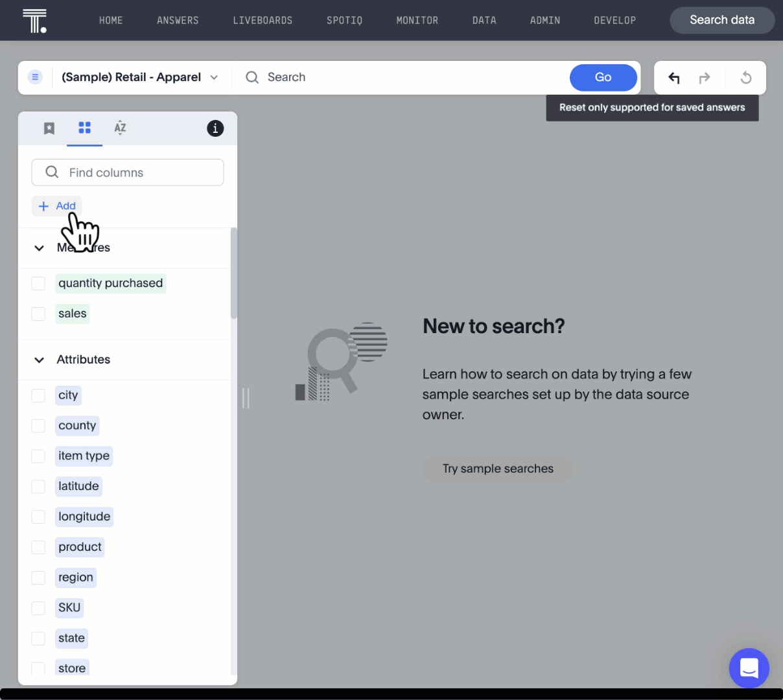Click the info icon in columns panel

[x=215, y=128]
